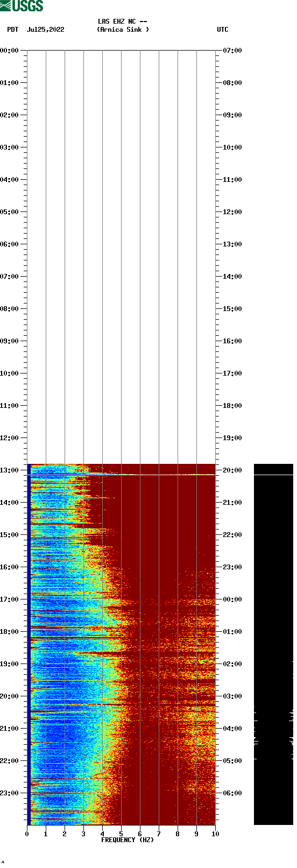Click the 'UTC' timezone label
Viewport: 297px width, 868px height.
click(x=223, y=30)
